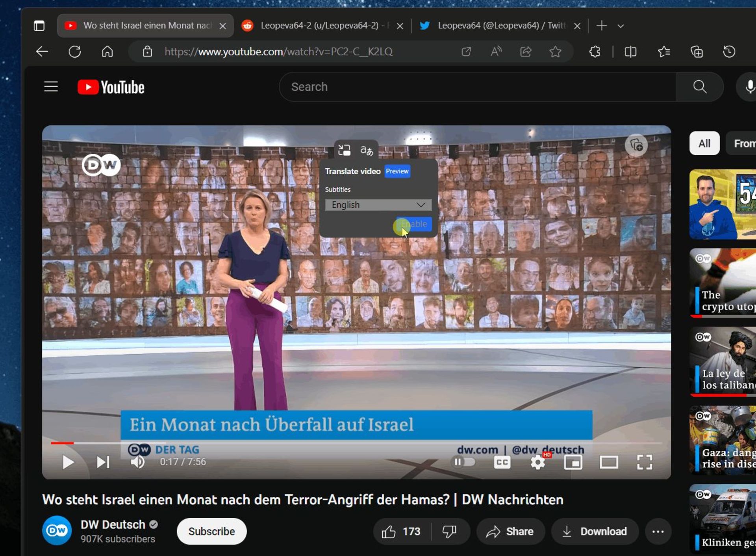Enter full screen mode
Viewport: 756px width, 556px height.
(645, 462)
